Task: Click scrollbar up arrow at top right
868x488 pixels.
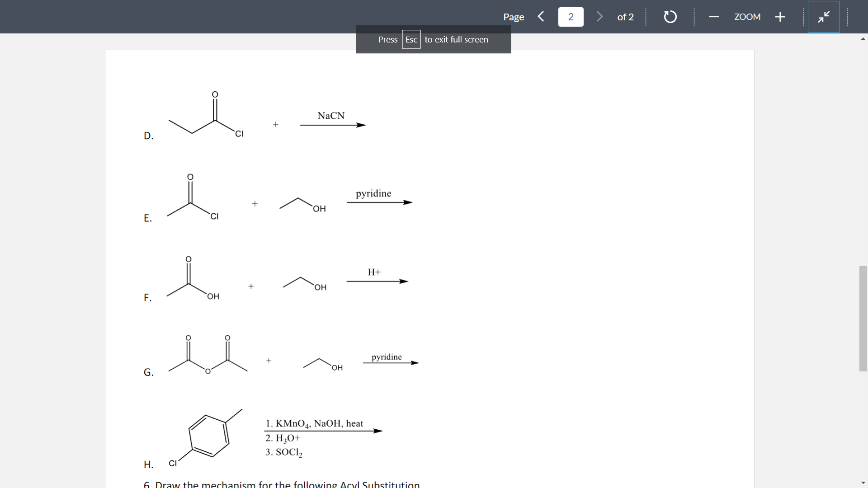Action: pos(863,39)
